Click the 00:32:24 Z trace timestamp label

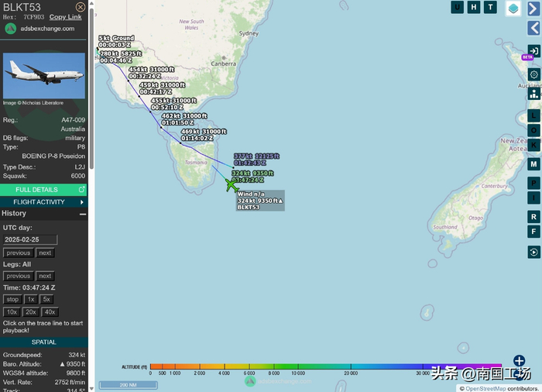[145, 76]
